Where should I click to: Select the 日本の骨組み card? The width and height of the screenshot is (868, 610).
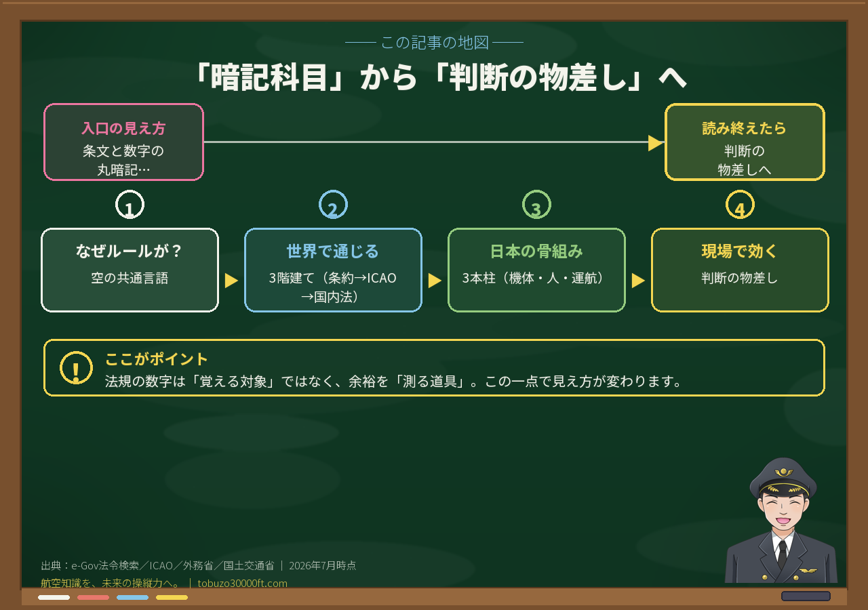pos(536,270)
